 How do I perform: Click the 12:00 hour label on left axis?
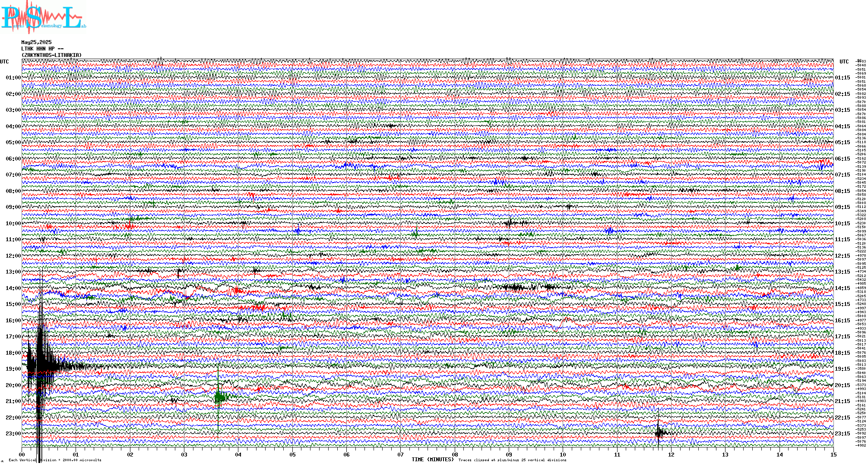pos(13,256)
